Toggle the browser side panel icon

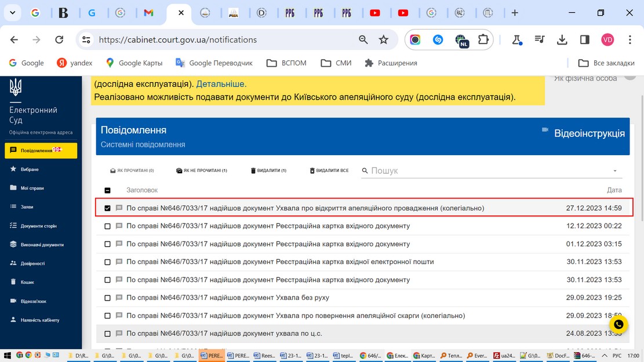(585, 40)
